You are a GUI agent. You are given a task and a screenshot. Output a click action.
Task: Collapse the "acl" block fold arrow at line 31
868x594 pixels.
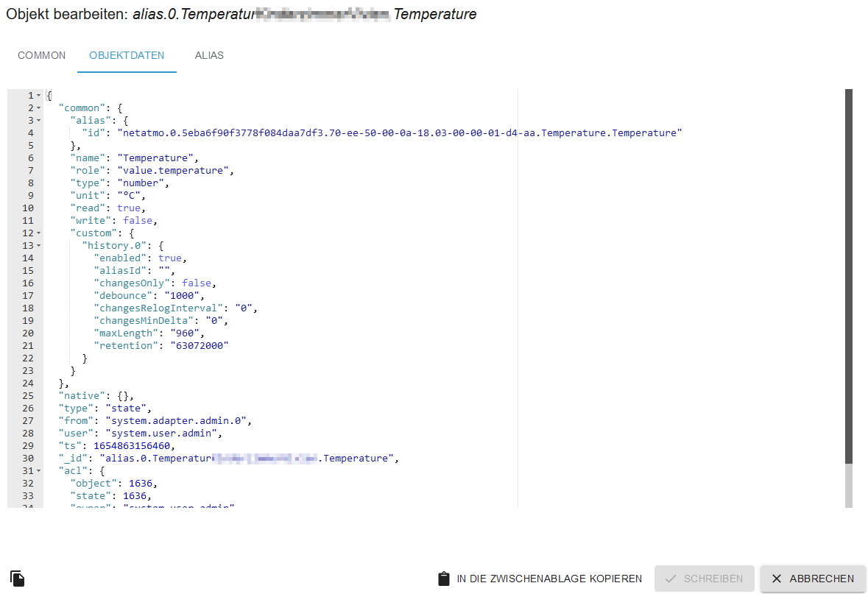pos(39,471)
